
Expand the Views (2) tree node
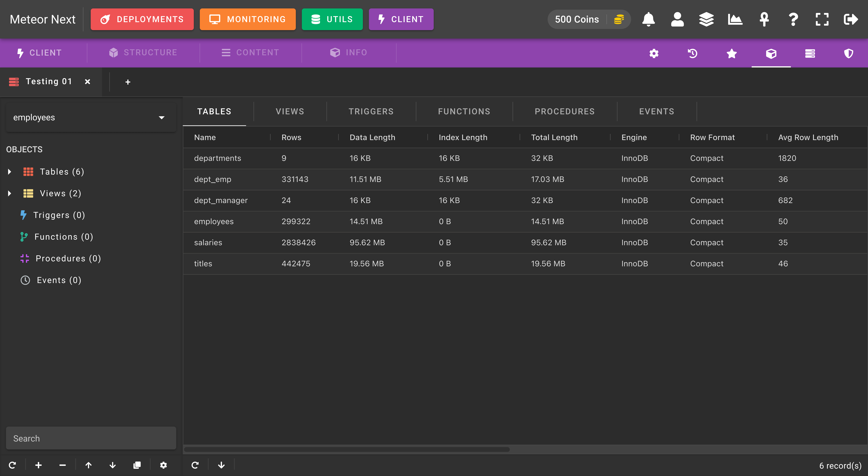click(x=9, y=193)
